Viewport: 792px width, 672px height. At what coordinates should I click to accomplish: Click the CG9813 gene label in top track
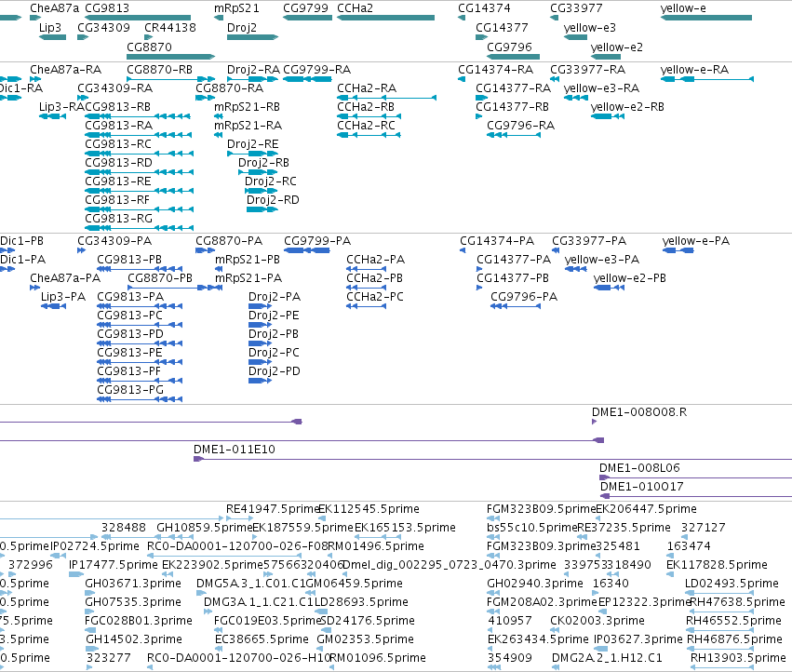point(107,8)
